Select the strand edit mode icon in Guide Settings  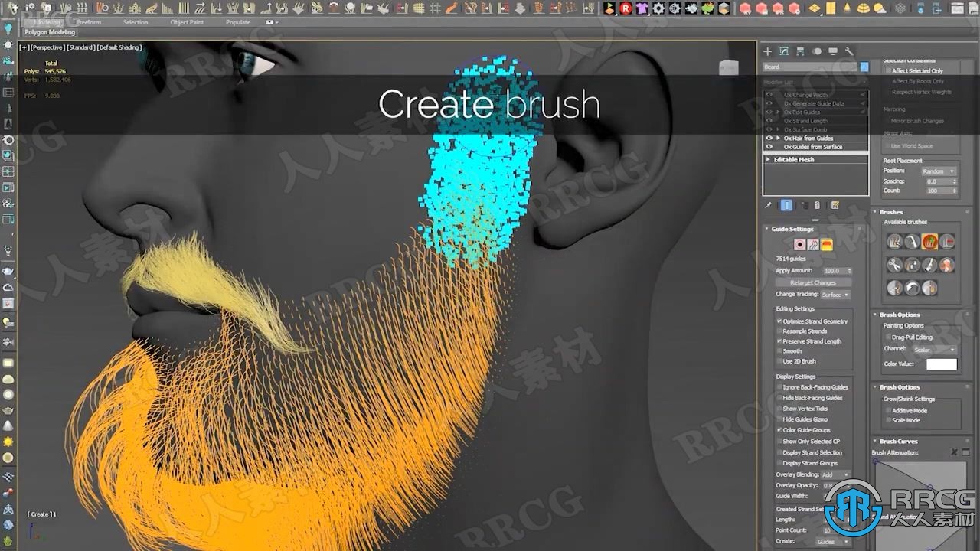pyautogui.click(x=813, y=244)
